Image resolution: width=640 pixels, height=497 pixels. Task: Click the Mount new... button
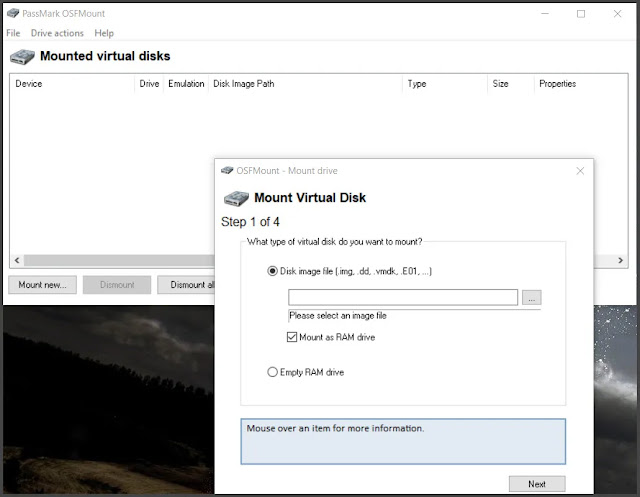42,285
